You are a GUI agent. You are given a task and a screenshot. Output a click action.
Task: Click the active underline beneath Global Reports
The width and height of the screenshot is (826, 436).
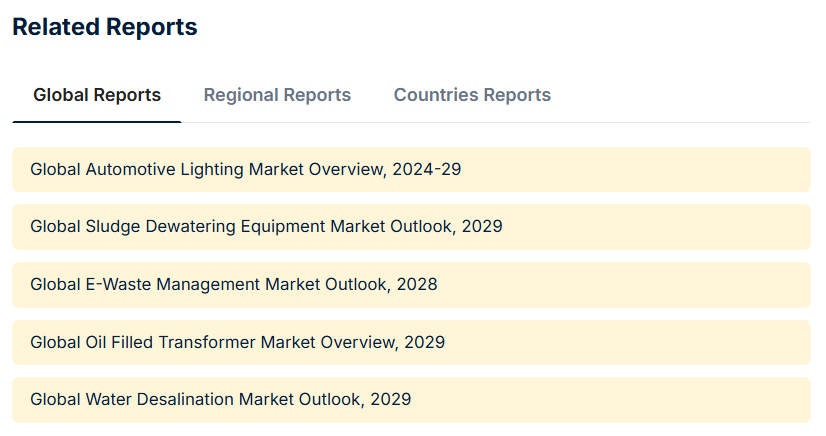(x=97, y=122)
